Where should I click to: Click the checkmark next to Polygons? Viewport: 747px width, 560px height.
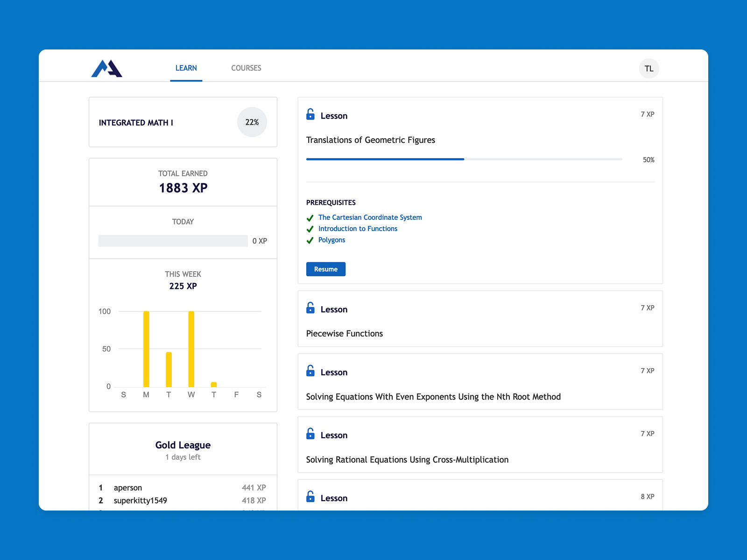310,240
